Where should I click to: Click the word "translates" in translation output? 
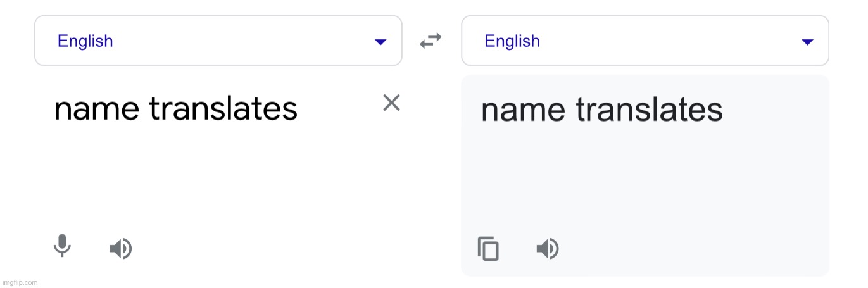[x=649, y=110]
